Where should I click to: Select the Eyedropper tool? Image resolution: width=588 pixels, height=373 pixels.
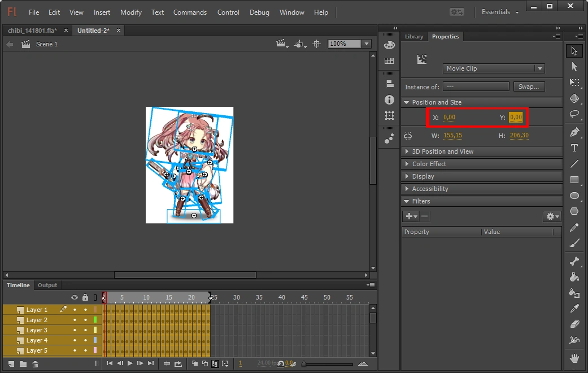coord(574,309)
